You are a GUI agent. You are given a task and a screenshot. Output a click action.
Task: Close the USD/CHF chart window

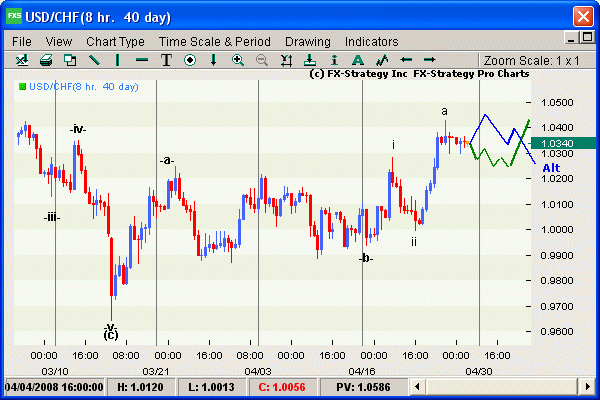(583, 16)
